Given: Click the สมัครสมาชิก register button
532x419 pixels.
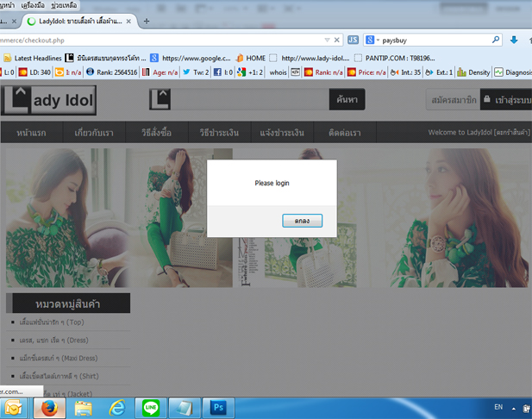Looking at the screenshot, I should pos(454,100).
